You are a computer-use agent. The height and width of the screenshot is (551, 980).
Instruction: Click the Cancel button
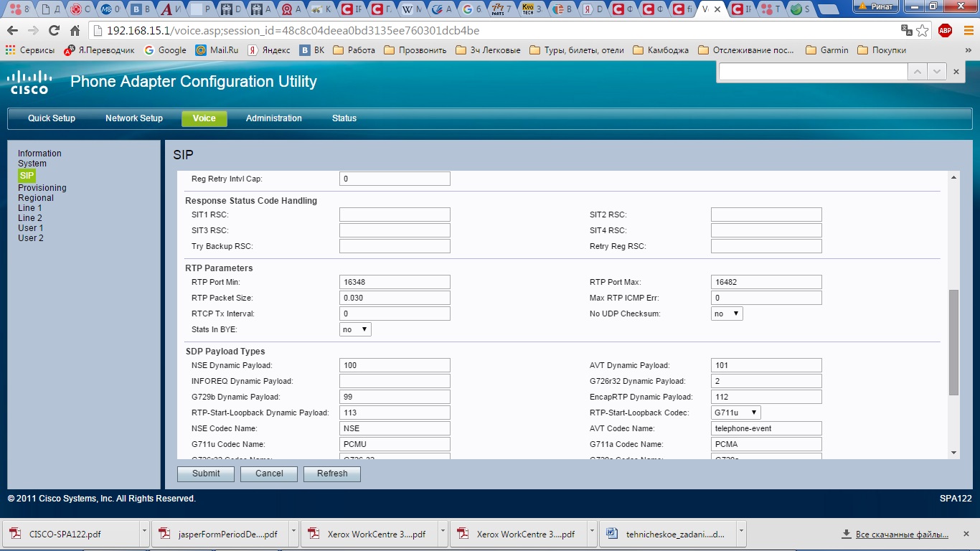point(269,474)
